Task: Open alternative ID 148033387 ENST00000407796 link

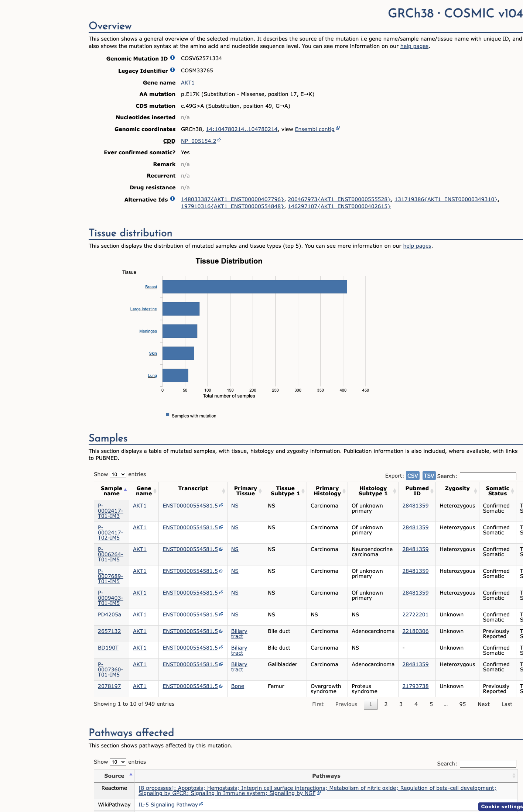Action: [x=233, y=199]
